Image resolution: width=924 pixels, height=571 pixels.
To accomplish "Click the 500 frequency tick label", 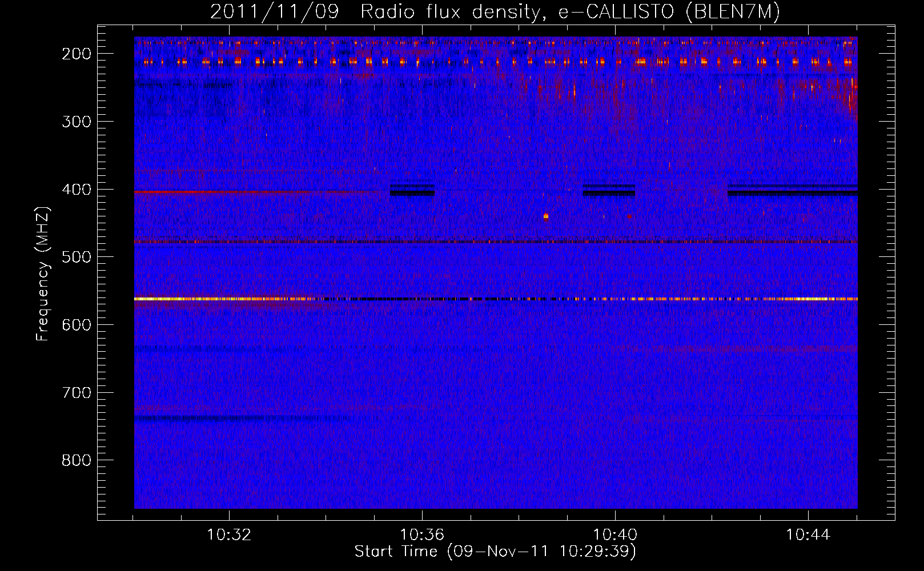I will pyautogui.click(x=77, y=257).
